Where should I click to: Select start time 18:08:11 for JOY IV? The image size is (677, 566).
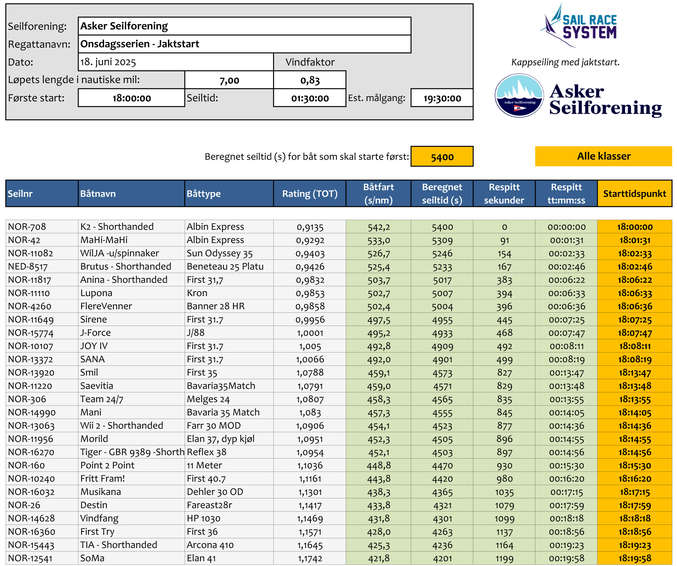pyautogui.click(x=635, y=346)
